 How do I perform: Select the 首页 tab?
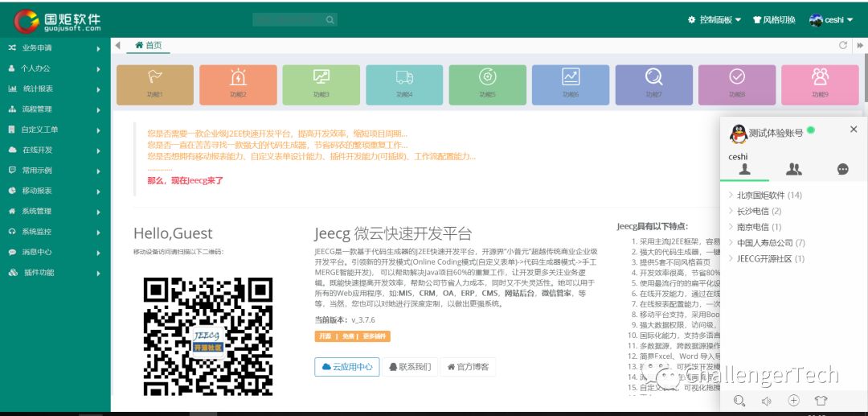[149, 45]
